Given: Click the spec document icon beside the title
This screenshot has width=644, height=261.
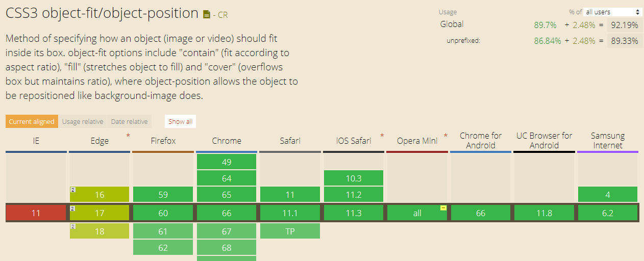Looking at the screenshot, I should point(206,14).
